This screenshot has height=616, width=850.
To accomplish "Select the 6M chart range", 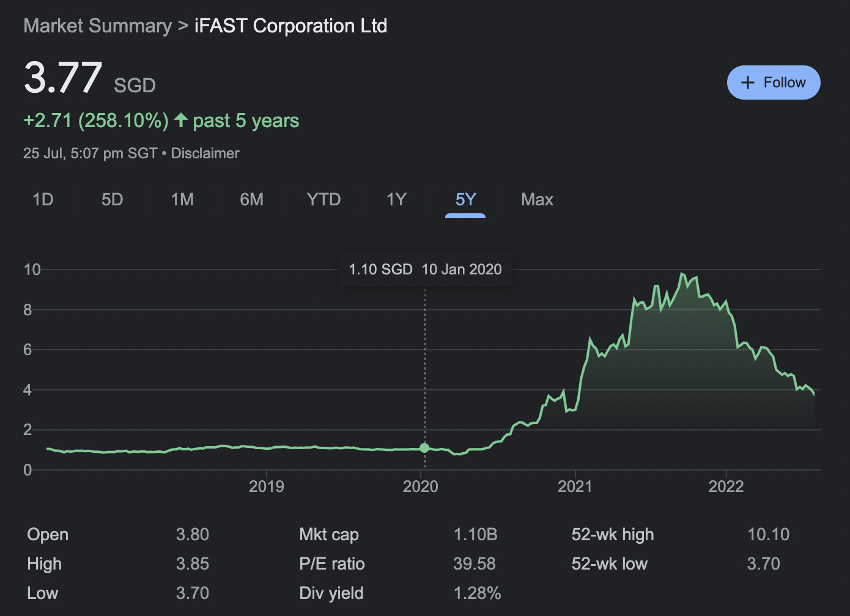I will click(x=251, y=200).
